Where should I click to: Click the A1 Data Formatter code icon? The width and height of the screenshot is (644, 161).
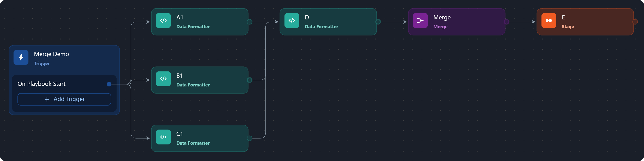(163, 21)
